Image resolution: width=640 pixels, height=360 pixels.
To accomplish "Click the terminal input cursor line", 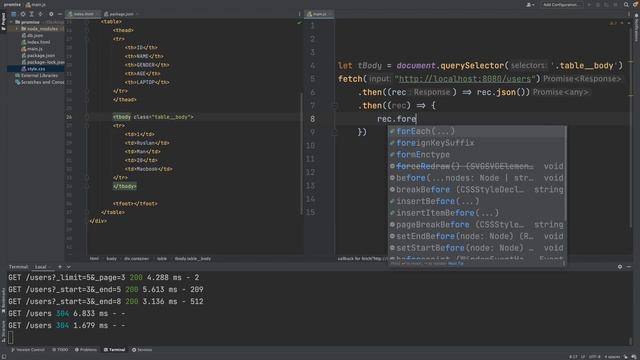I will [x=11, y=338].
